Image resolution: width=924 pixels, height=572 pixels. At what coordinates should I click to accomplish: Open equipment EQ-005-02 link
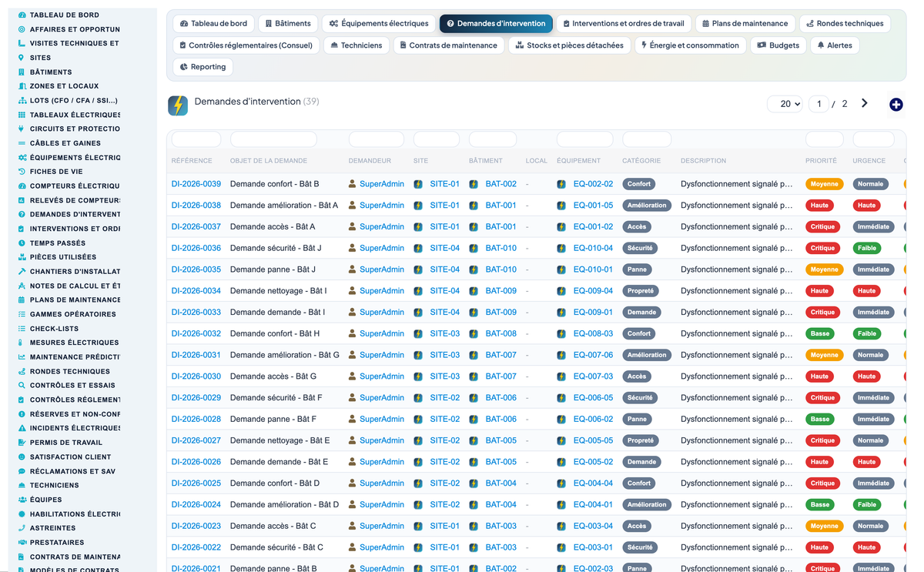pyautogui.click(x=594, y=462)
